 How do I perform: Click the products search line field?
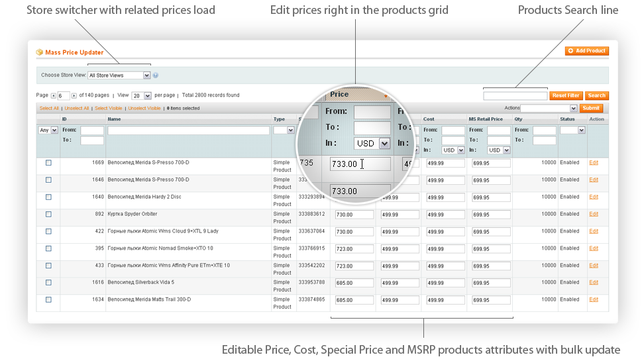click(x=515, y=95)
